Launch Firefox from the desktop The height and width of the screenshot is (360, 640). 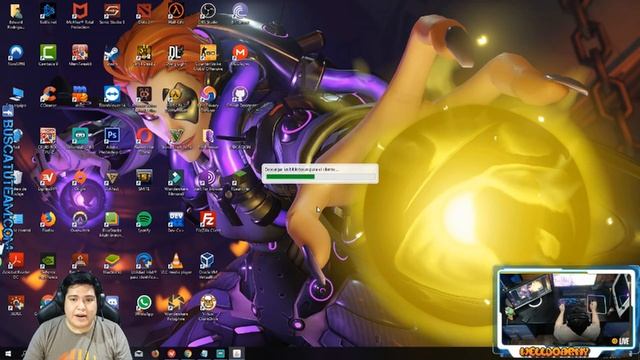(x=48, y=222)
